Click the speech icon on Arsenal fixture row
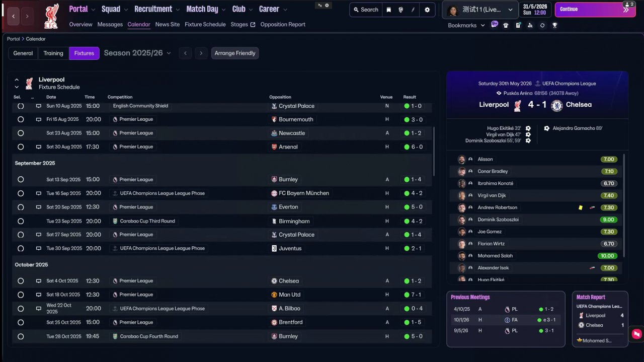The image size is (644, 362). pyautogui.click(x=39, y=147)
